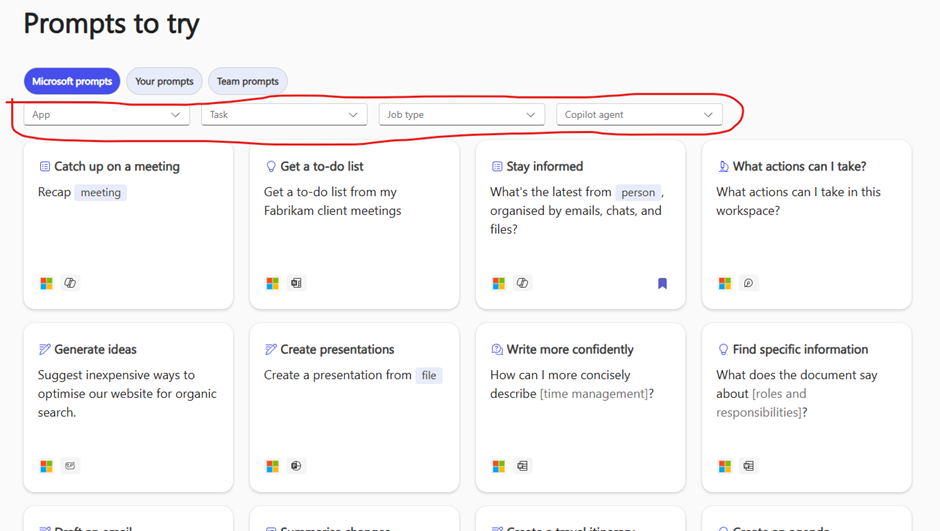Click chat icon beside Write more confidently
The width and height of the screenshot is (940, 531).
coord(497,349)
